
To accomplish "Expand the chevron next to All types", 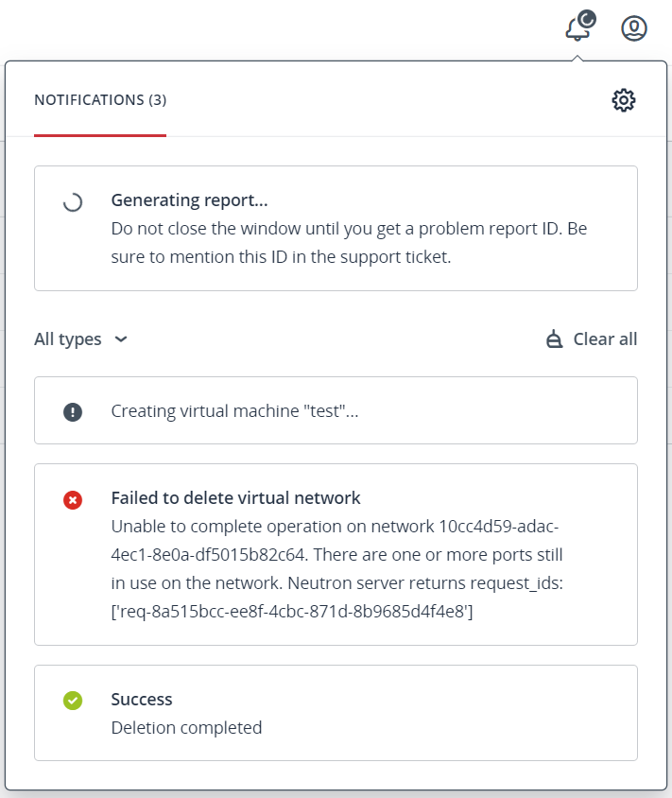I will tap(119, 339).
